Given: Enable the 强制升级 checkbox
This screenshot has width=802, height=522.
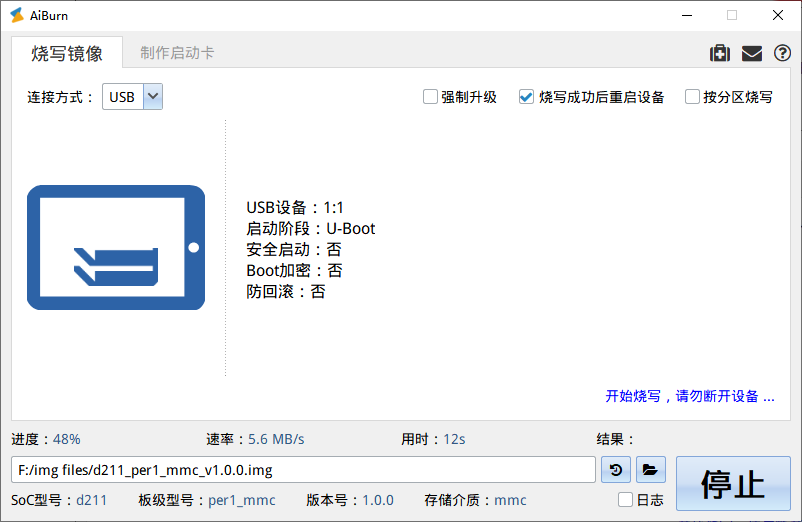Looking at the screenshot, I should click(x=430, y=97).
